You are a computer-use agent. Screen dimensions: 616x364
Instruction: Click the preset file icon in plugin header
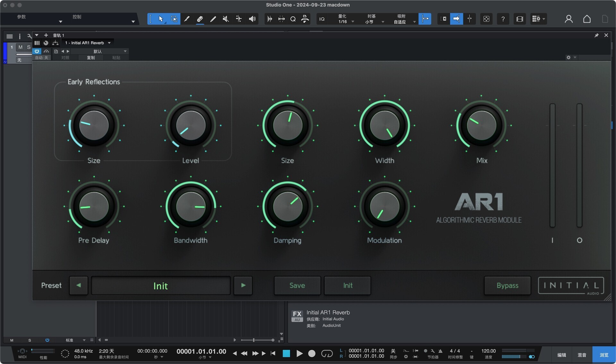tap(56, 51)
